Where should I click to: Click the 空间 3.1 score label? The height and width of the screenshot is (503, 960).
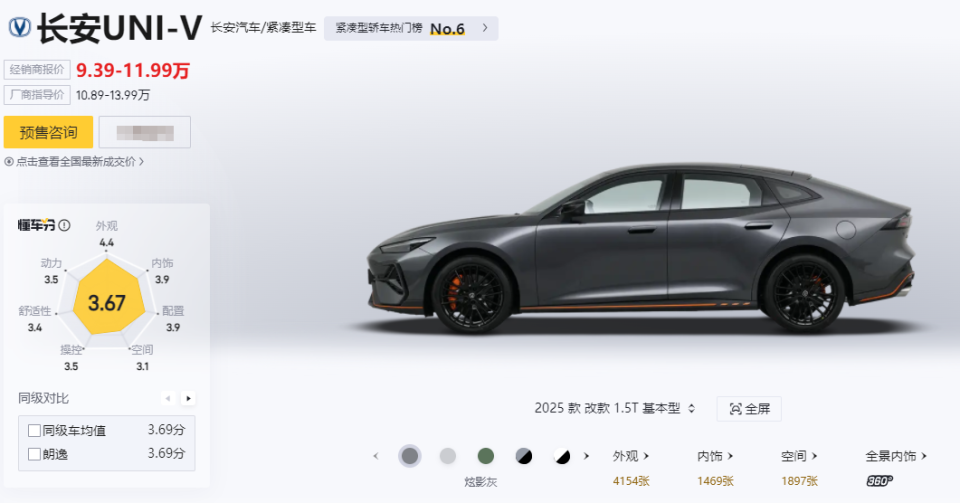click(x=142, y=358)
